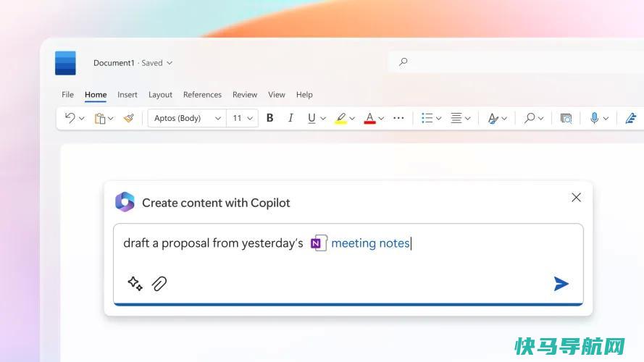The image size is (644, 362).
Task: Open the meeting notes reference link
Action: [370, 243]
